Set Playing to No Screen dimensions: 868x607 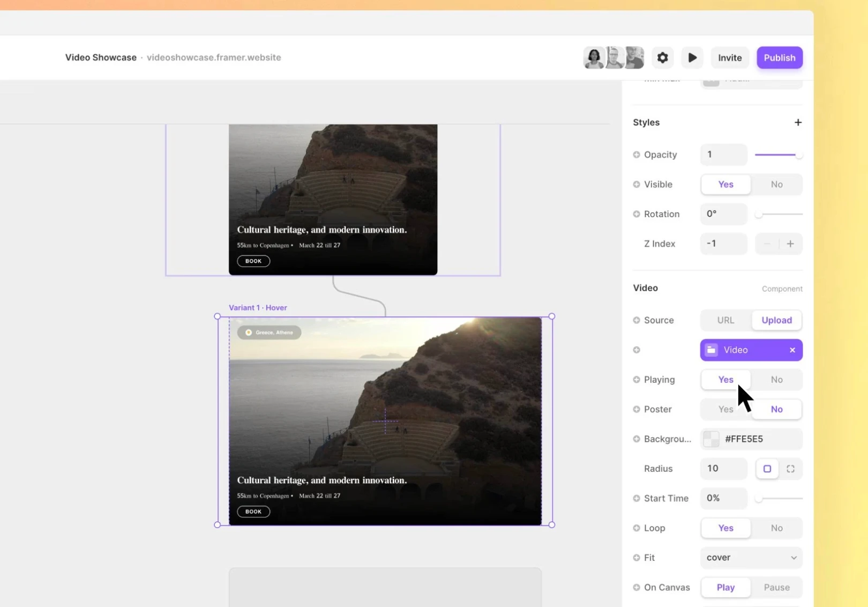coord(776,380)
